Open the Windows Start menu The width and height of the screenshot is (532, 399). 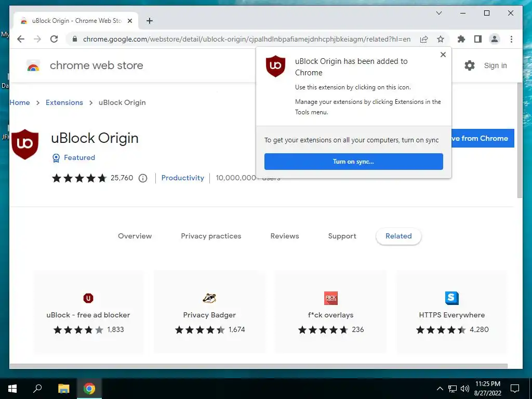[12, 389]
